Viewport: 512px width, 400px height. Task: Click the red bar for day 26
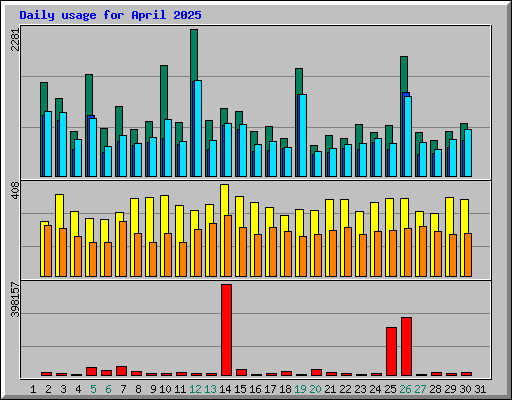[x=406, y=347]
